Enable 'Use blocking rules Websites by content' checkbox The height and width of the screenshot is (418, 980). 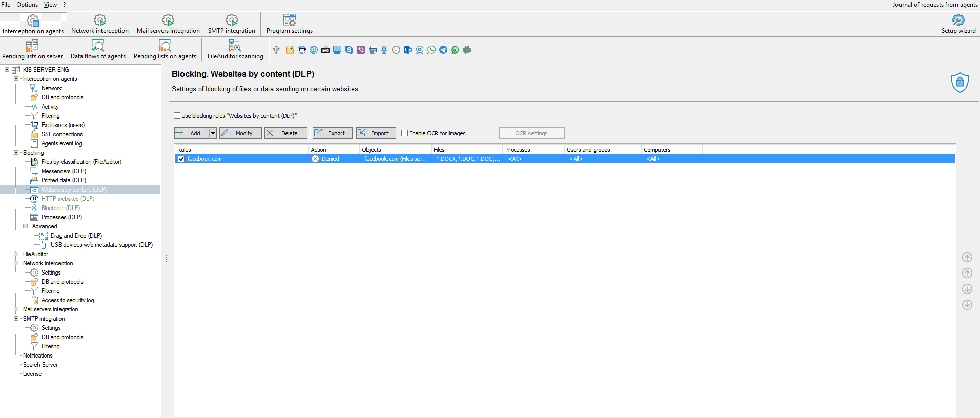coord(177,116)
